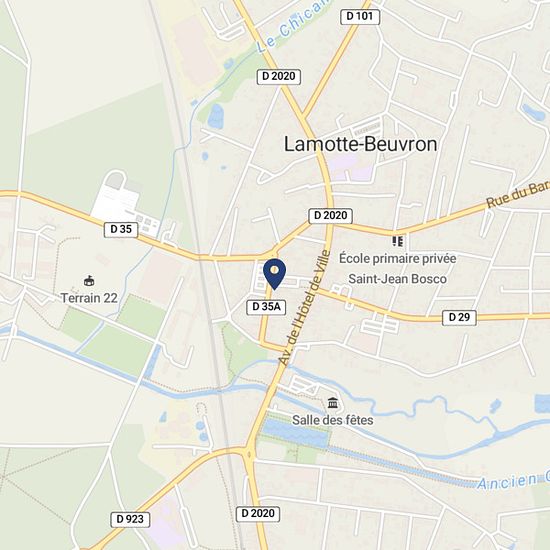Click the D 2020 shield near bottom roundabout

258,514
